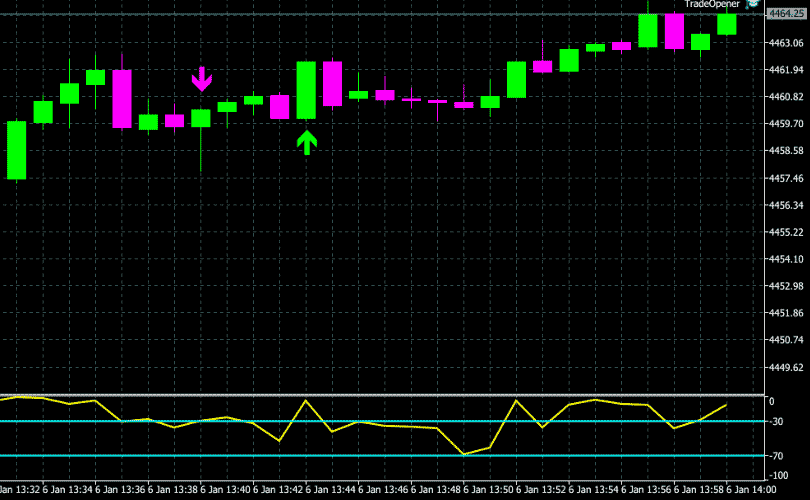Image resolution: width=810 pixels, height=500 pixels.
Task: Click the 4457.46 price axis label
Action: (x=784, y=178)
